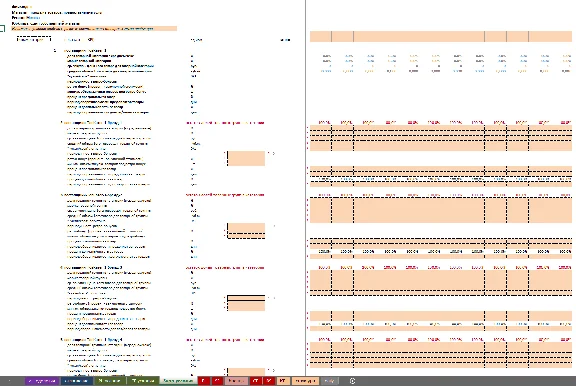The height and width of the screenshot is (386, 576).
Task: Switch to the dark blue sheet tab
Action: (x=77, y=381)
